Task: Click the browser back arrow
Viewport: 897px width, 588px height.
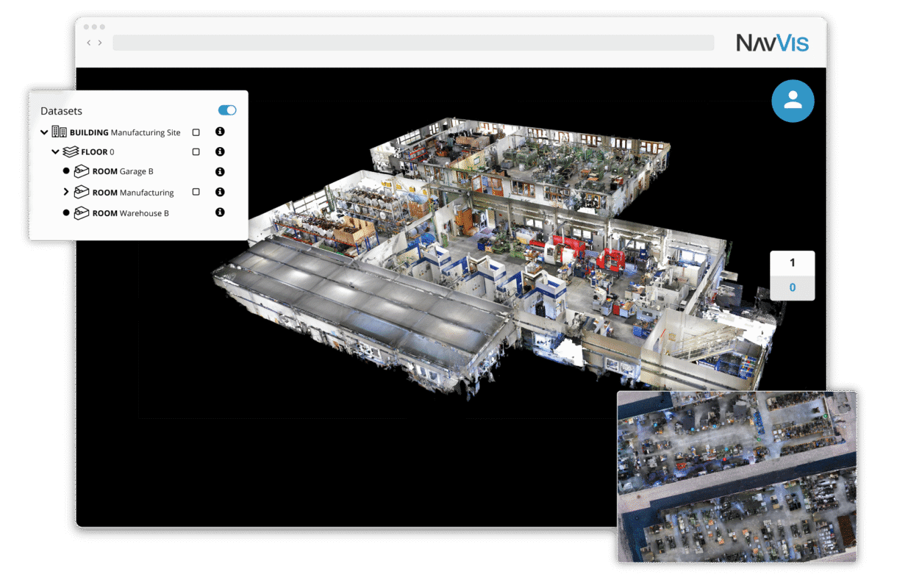Action: (x=89, y=43)
